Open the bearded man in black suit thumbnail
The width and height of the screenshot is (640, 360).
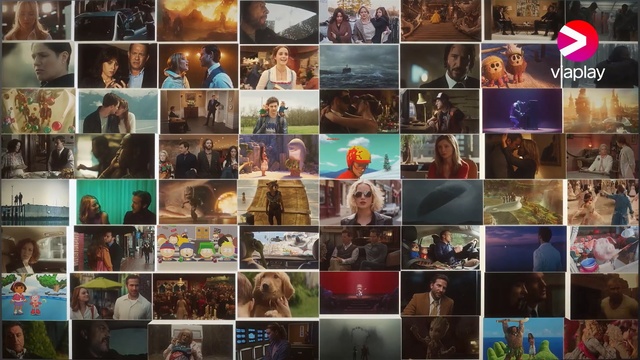[x=440, y=66]
